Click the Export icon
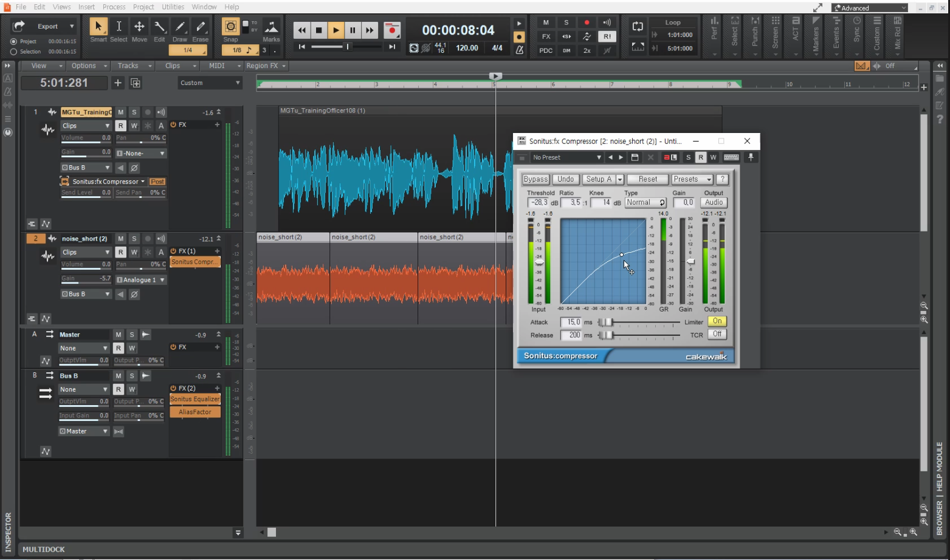The image size is (950, 560). tap(19, 26)
